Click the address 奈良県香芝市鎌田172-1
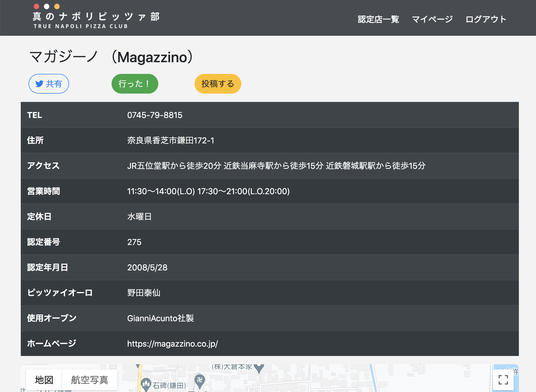The image size is (536, 392). pyautogui.click(x=170, y=140)
